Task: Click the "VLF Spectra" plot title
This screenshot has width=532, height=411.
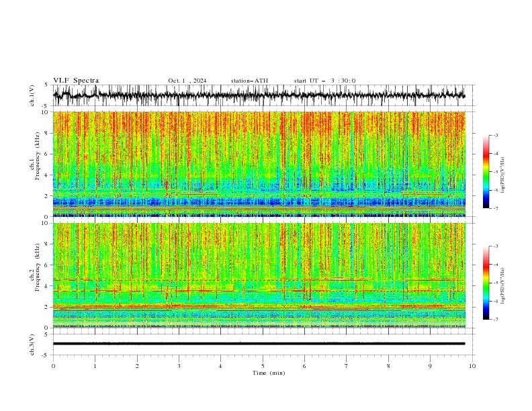Action: (76, 81)
